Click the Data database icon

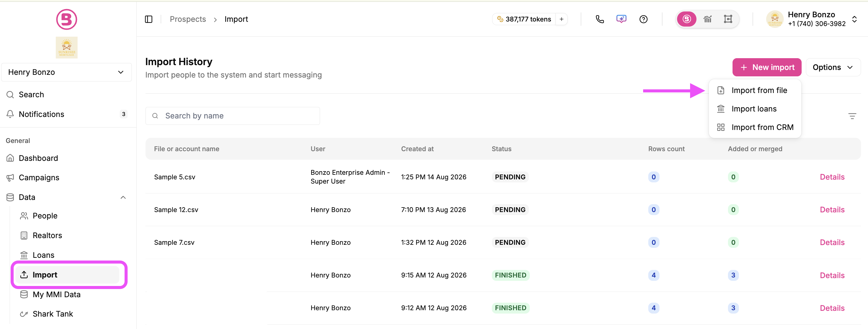(10, 197)
